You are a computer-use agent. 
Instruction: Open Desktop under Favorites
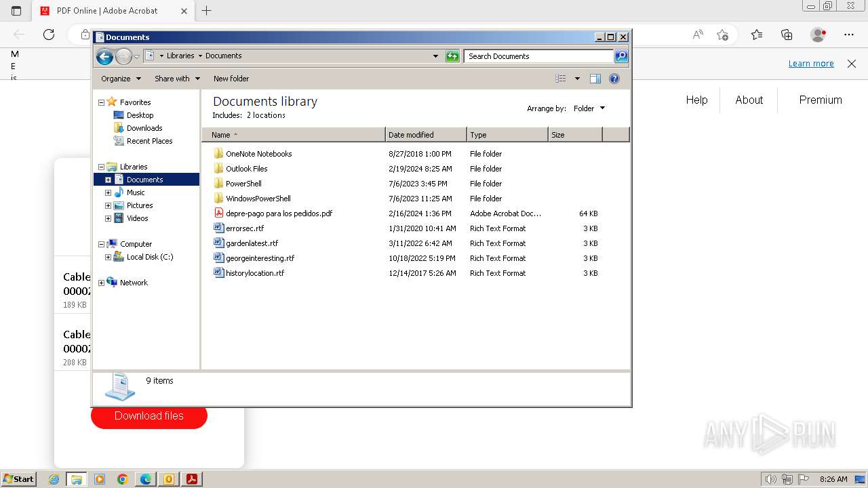[140, 115]
